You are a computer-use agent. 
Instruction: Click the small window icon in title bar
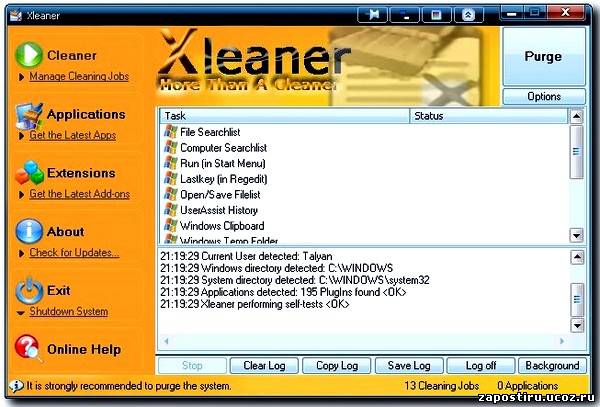tap(437, 15)
